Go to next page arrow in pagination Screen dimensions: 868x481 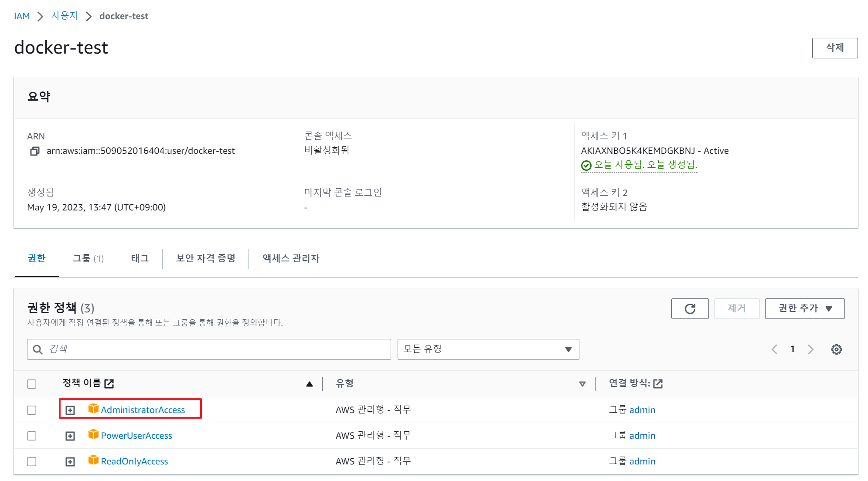(810, 349)
